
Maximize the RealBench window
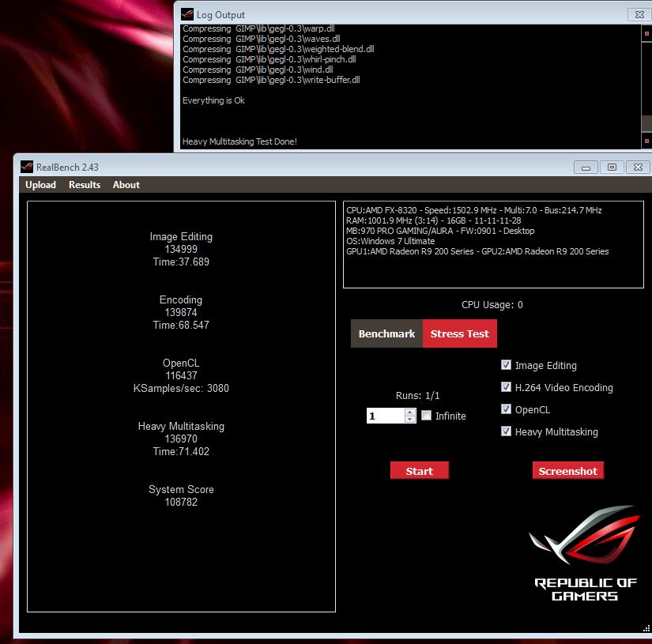612,168
